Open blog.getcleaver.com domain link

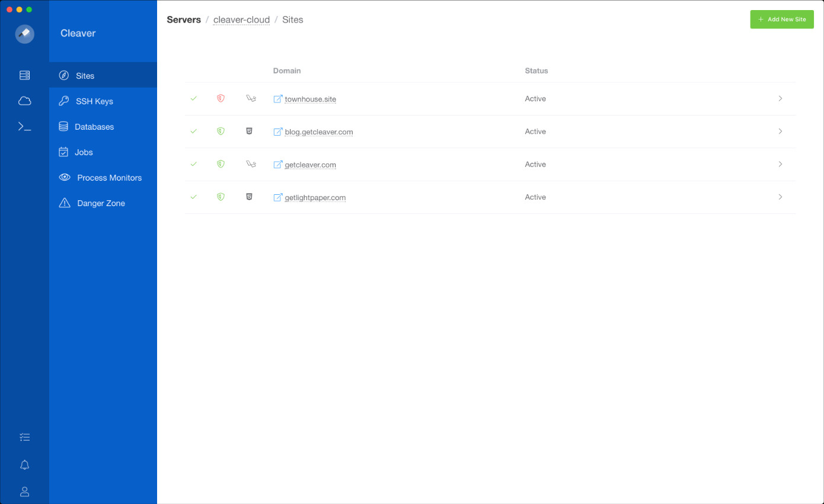point(318,131)
